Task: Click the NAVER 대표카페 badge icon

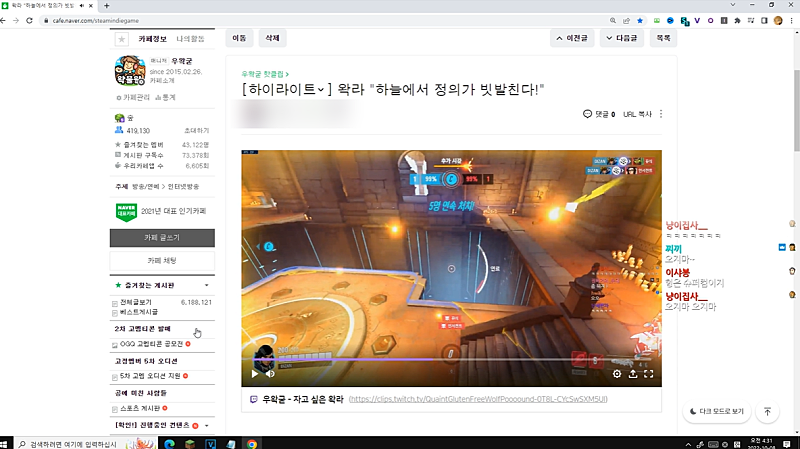Action: pyautogui.click(x=126, y=212)
